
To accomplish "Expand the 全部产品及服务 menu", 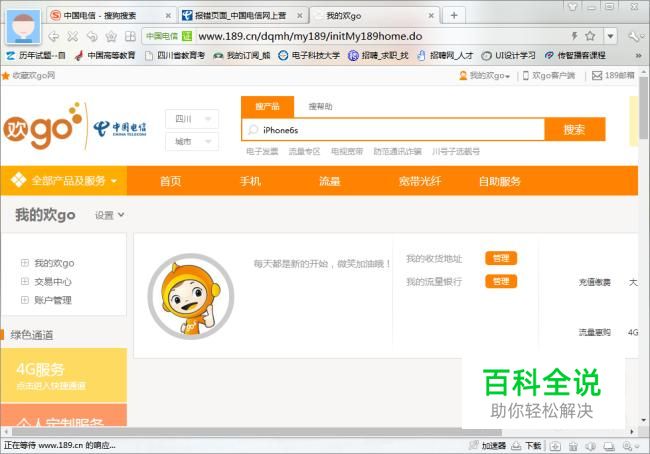I will click(63, 181).
